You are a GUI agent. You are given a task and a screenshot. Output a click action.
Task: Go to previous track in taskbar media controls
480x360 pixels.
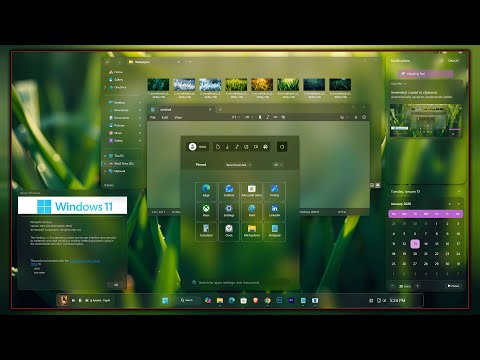click(x=73, y=300)
